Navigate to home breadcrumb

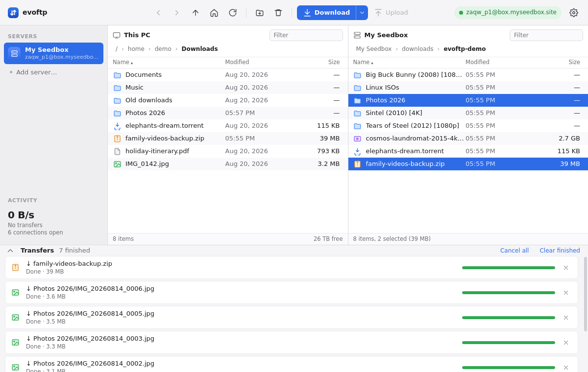(136, 49)
